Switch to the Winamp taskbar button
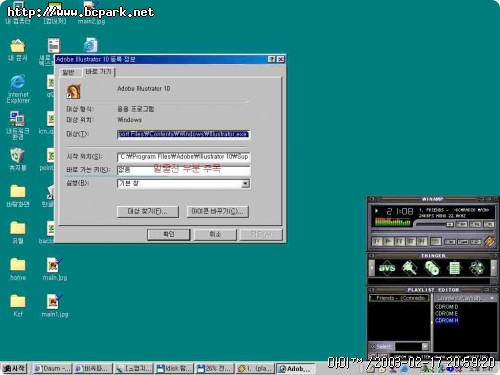500x375 pixels. [255, 369]
